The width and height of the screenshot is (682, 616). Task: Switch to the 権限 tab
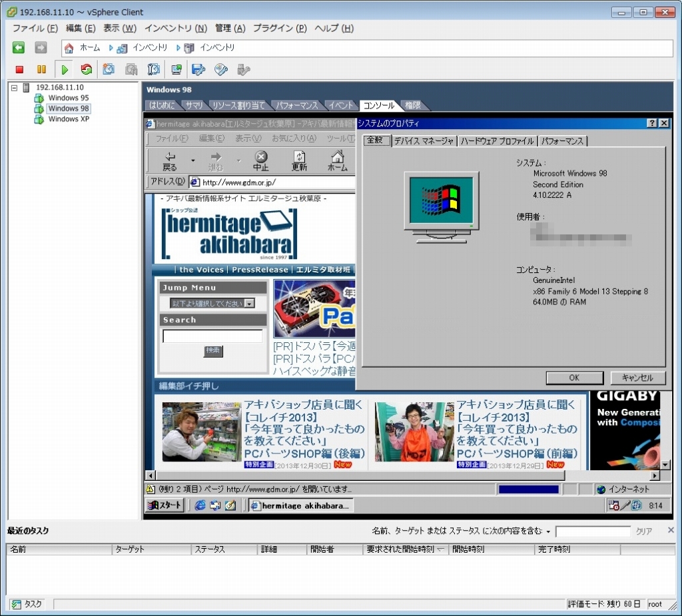[x=413, y=105]
